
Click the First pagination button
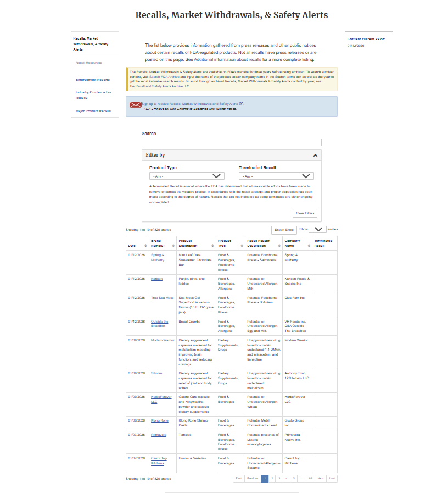(239, 479)
